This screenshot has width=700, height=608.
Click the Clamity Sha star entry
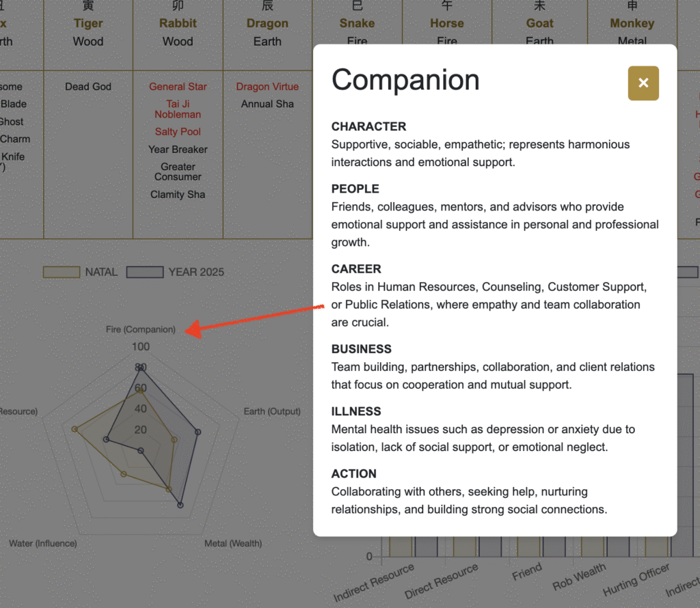pos(178,195)
